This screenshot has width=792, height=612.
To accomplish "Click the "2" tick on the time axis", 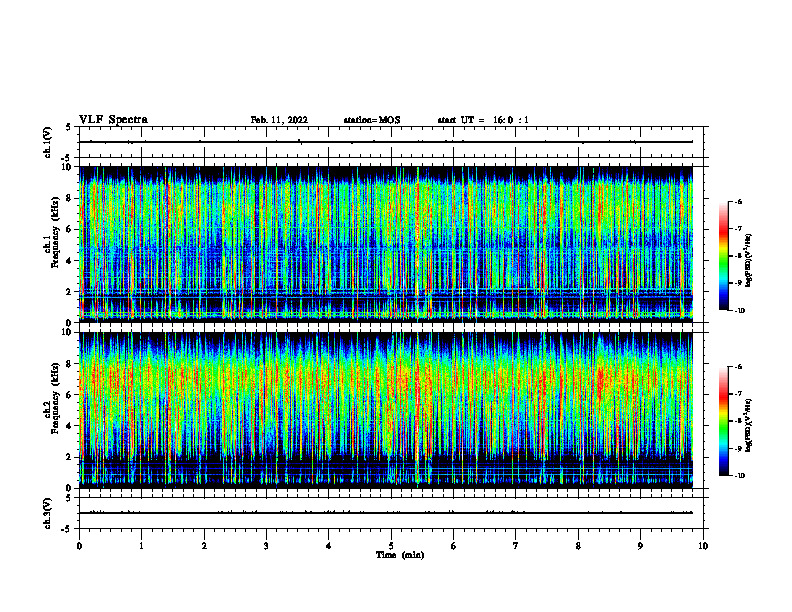I will click(x=204, y=546).
